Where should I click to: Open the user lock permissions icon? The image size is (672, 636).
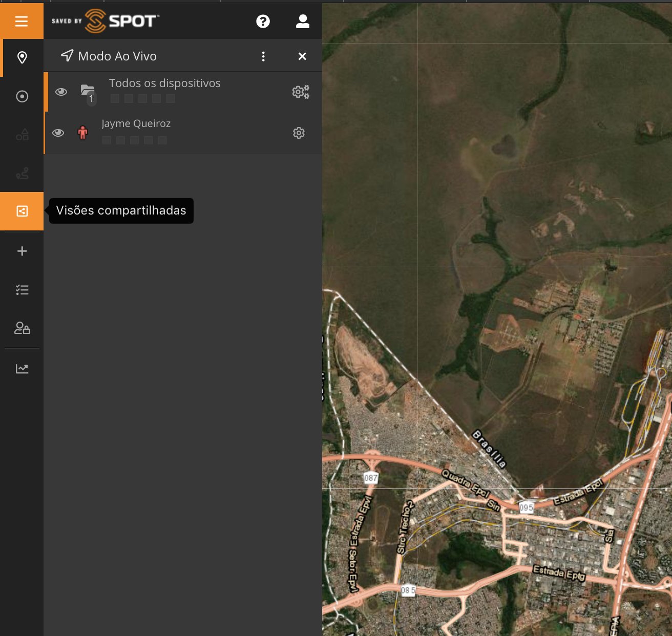tap(22, 328)
